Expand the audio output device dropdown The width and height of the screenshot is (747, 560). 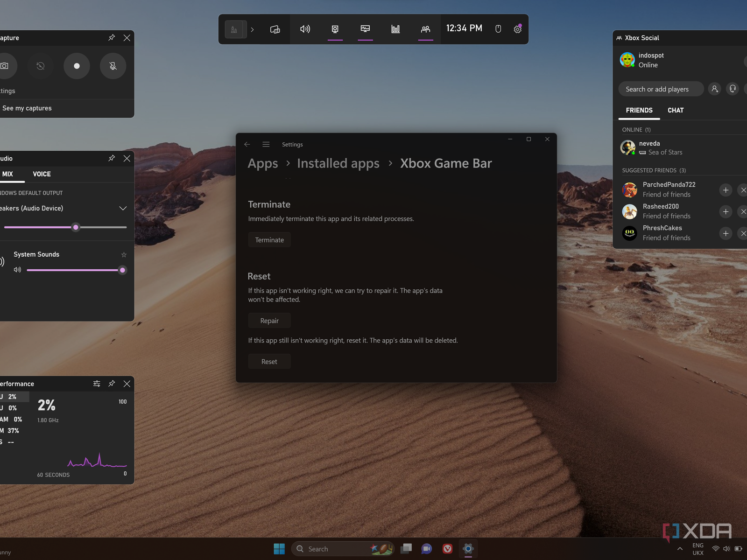(x=123, y=208)
